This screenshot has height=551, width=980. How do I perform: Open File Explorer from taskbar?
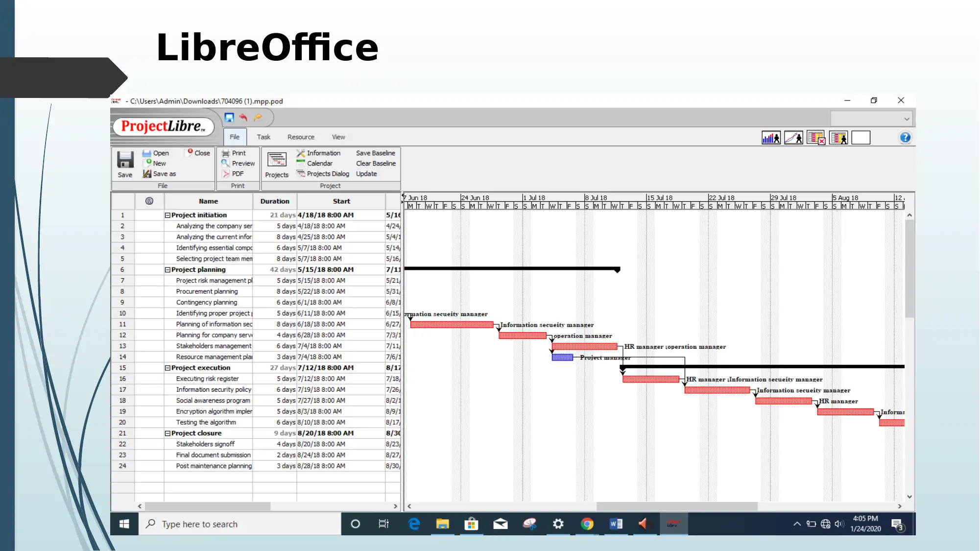click(443, 524)
